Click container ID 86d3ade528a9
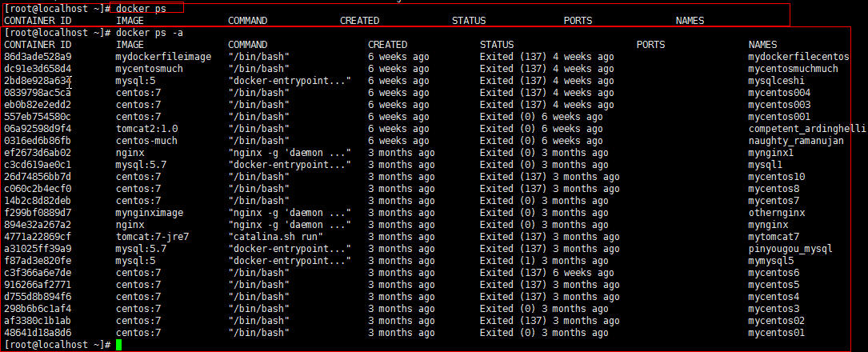868x352 pixels. [38, 57]
